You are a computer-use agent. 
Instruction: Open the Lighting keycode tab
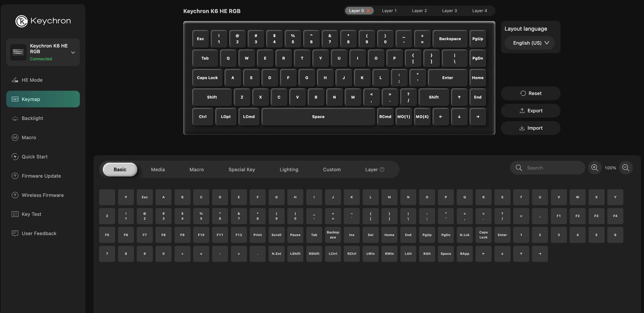289,169
